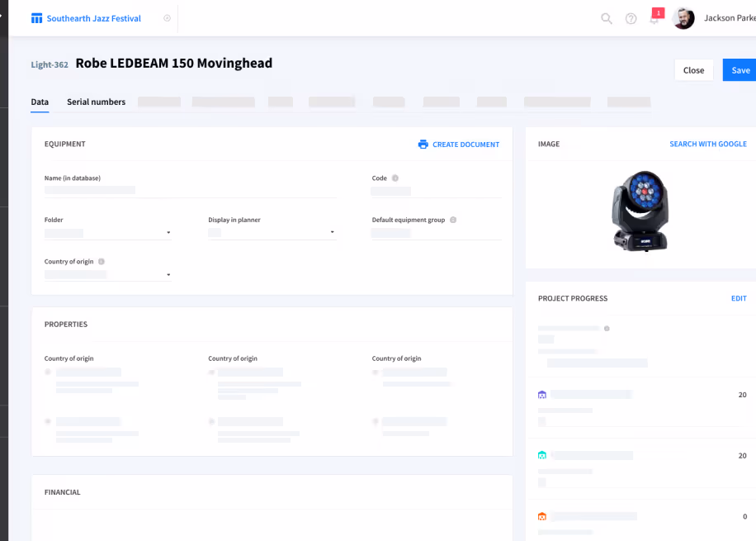
Task: Open the Southearth Jazz Festival project link
Action: coord(93,18)
